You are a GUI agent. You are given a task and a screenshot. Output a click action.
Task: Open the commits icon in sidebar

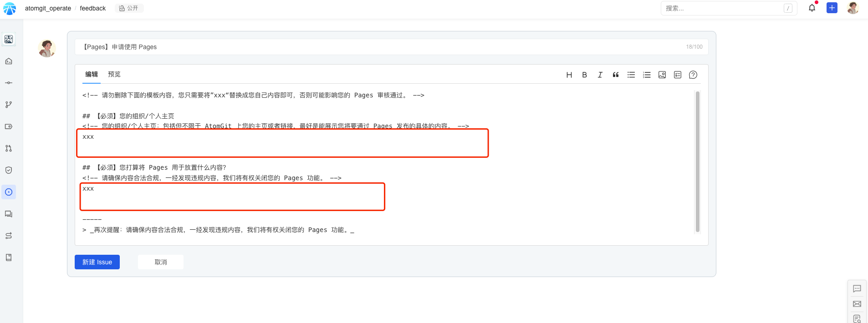(x=9, y=83)
